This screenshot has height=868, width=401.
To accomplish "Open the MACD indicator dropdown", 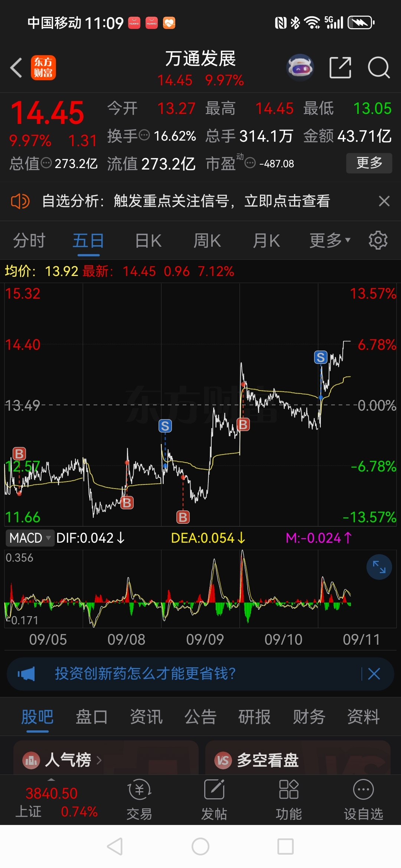I will tap(30, 538).
